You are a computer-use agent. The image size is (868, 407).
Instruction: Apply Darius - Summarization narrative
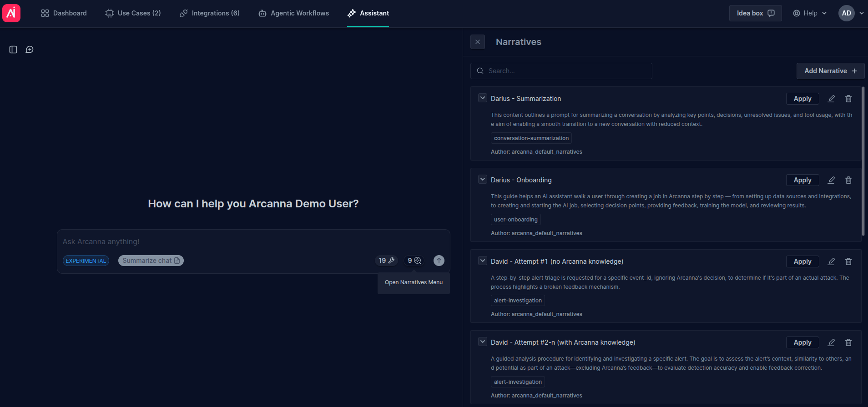(x=802, y=99)
